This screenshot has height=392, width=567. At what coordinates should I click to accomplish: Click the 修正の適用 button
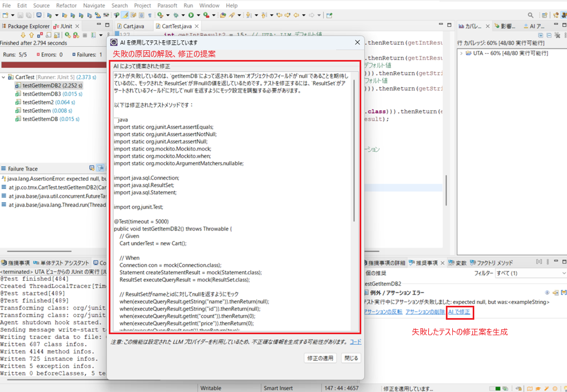pyautogui.click(x=320, y=358)
